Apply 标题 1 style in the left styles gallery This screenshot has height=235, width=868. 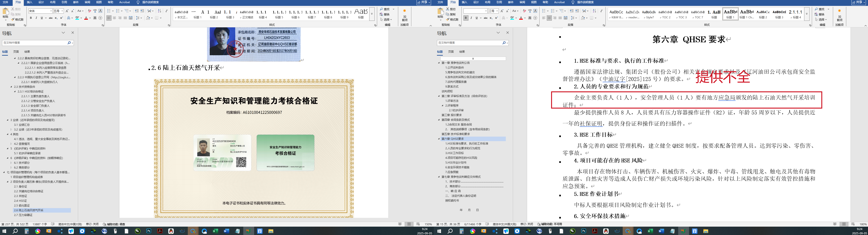coord(197,14)
